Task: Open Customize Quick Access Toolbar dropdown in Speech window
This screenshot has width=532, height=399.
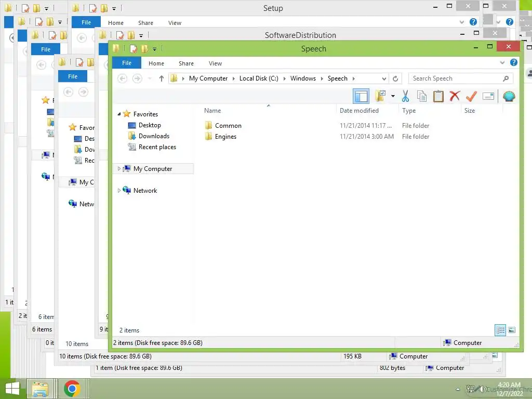Action: pos(154,49)
